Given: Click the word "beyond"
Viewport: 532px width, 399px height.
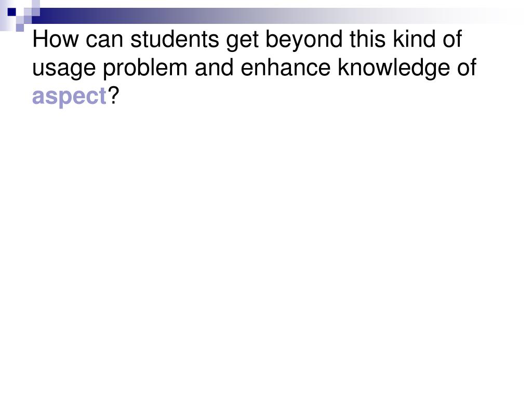Looking at the screenshot, I should [304, 40].
